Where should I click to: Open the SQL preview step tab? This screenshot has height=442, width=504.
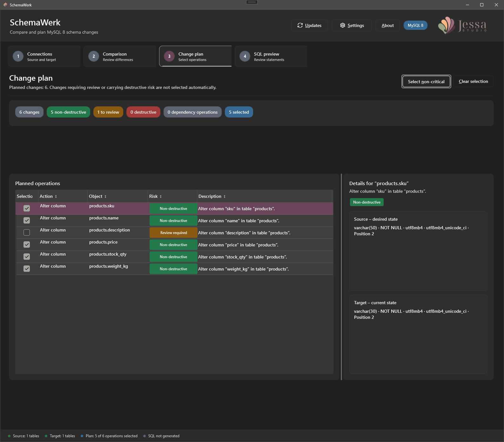click(x=271, y=56)
